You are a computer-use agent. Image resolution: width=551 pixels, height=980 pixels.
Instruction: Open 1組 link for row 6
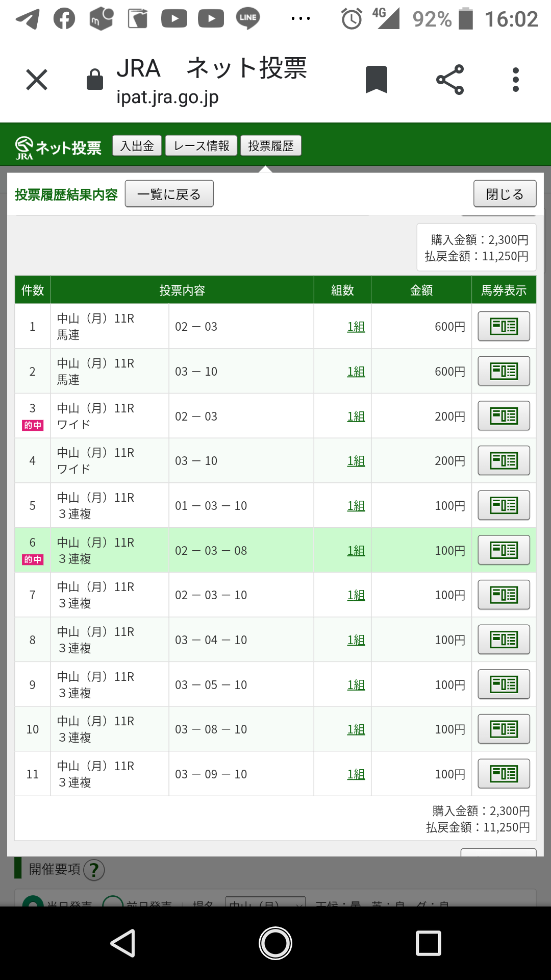point(356,551)
